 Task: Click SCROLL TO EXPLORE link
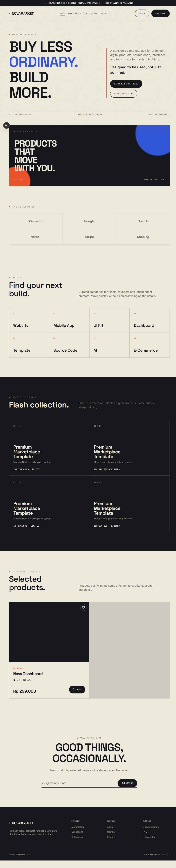click(158, 114)
